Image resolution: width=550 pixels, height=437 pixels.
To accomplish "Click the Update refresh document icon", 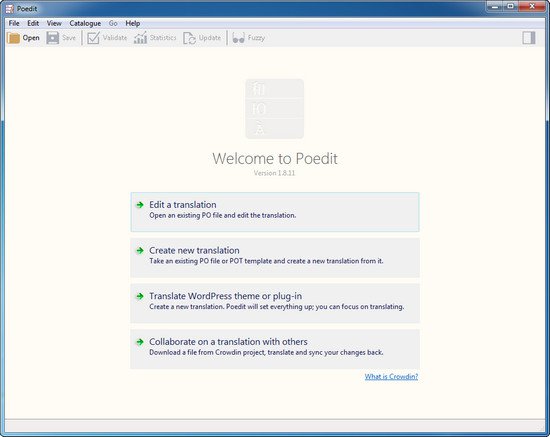I will pyautogui.click(x=189, y=38).
